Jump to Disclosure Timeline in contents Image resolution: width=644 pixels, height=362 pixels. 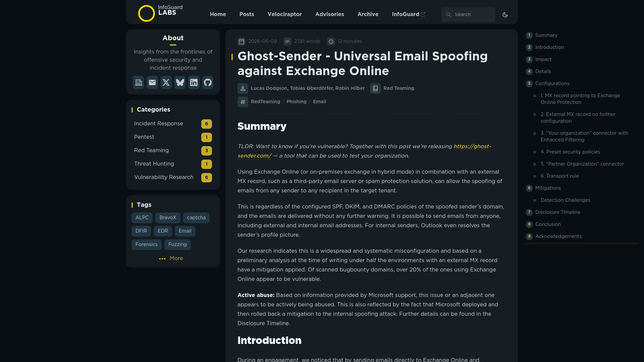[557, 212]
